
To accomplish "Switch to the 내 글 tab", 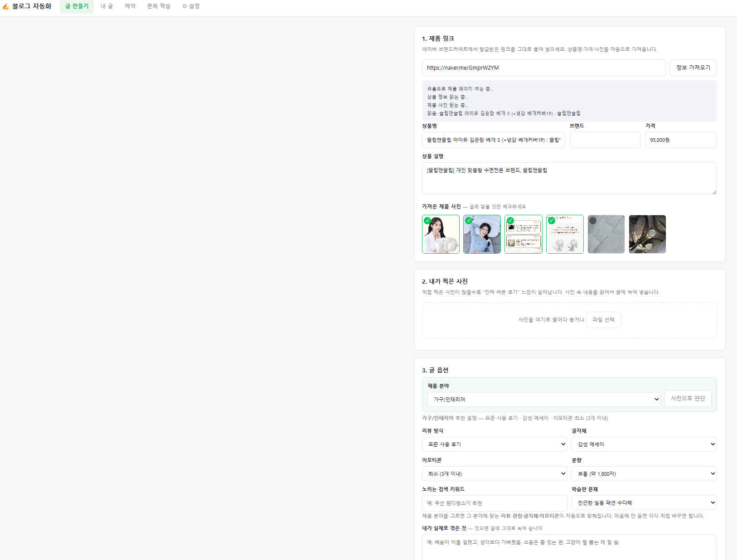I will click(x=107, y=6).
